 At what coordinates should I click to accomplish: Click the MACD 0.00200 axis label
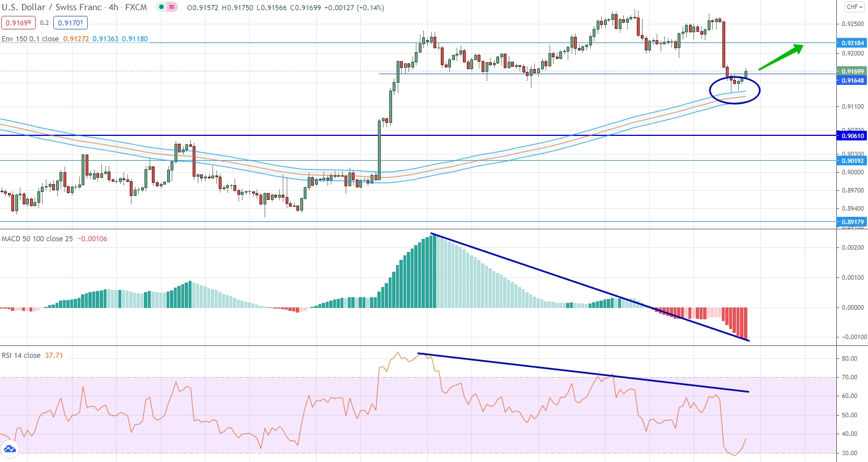(853, 247)
